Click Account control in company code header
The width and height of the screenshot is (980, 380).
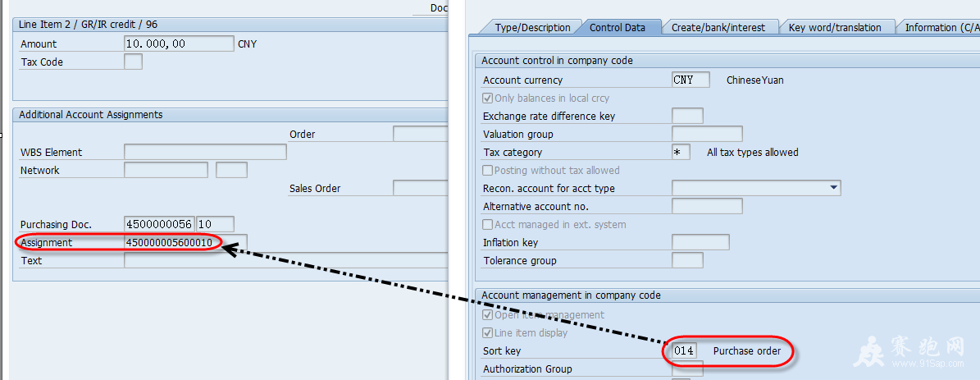[557, 61]
